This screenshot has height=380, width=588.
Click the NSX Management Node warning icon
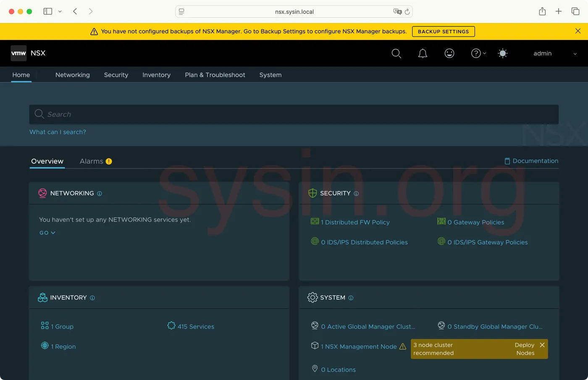[403, 346]
